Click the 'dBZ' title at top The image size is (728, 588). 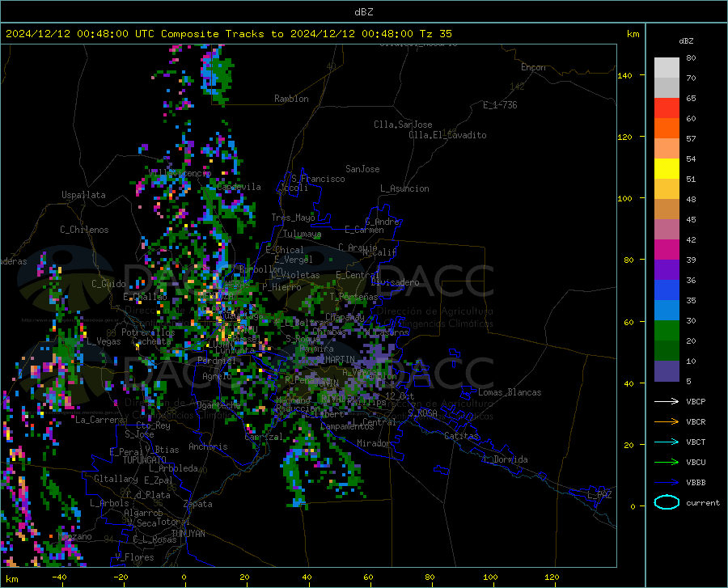[363, 12]
